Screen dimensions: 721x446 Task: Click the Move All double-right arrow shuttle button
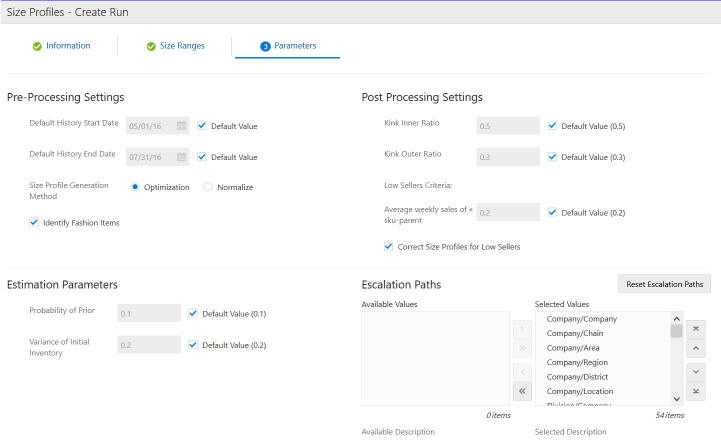tap(522, 348)
